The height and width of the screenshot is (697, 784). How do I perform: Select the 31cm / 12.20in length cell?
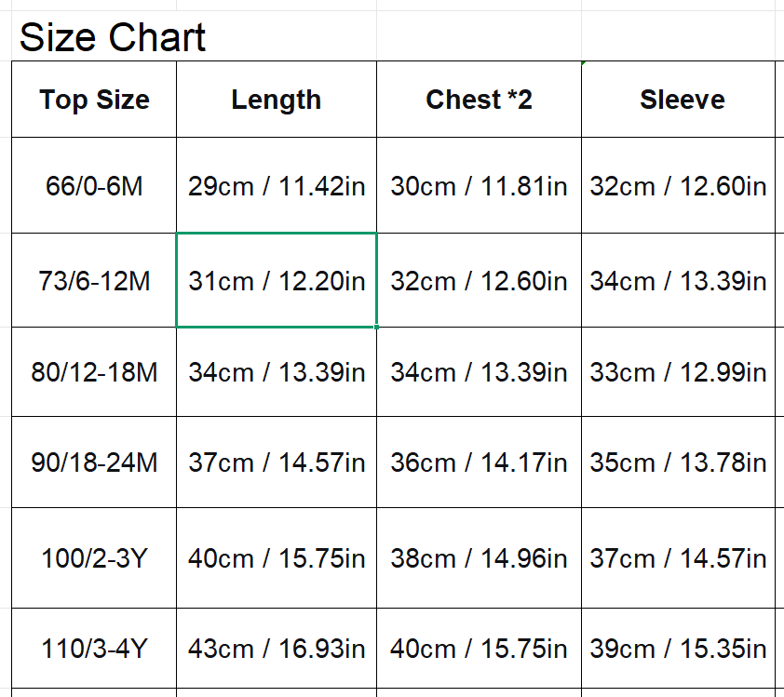pyautogui.click(x=277, y=280)
